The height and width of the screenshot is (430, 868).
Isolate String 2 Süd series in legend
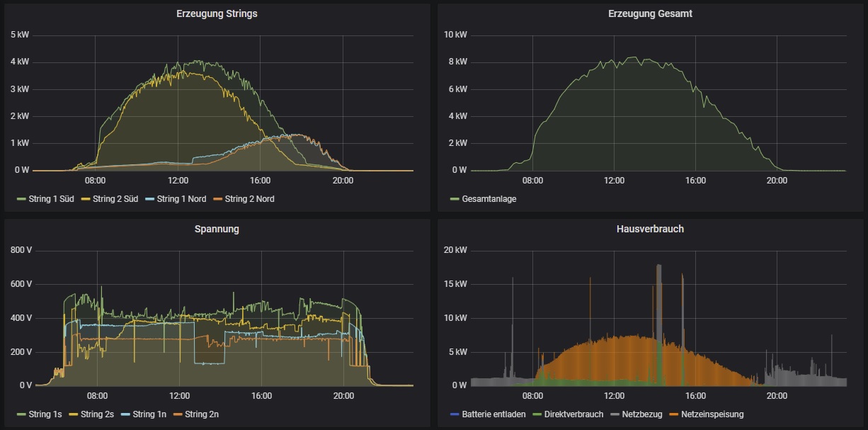(x=113, y=199)
